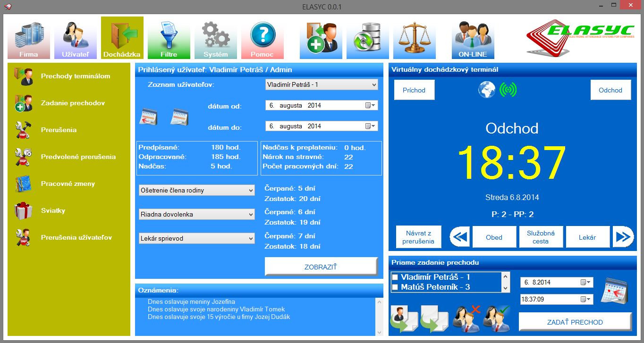Click the users with green checkmark icon

click(496, 318)
